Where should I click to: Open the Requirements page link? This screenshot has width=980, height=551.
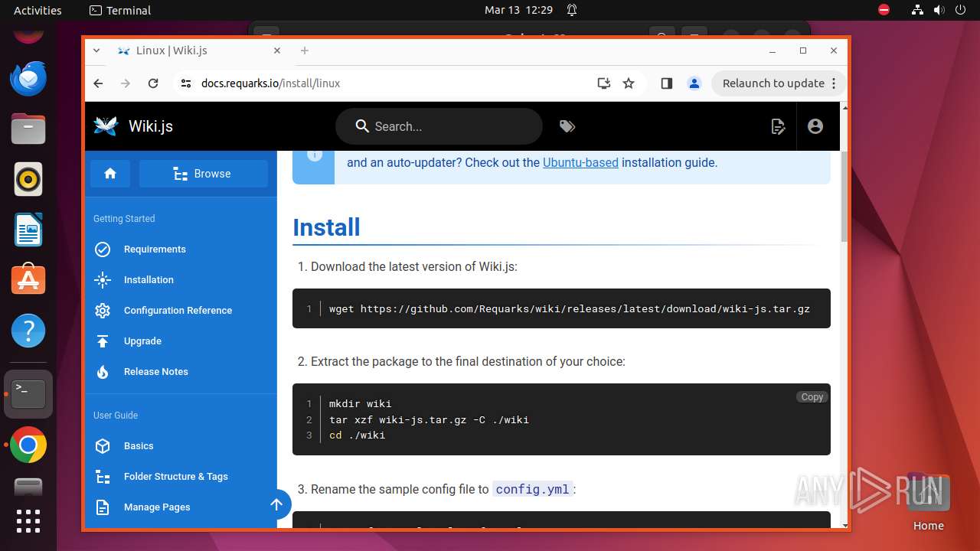pos(155,249)
